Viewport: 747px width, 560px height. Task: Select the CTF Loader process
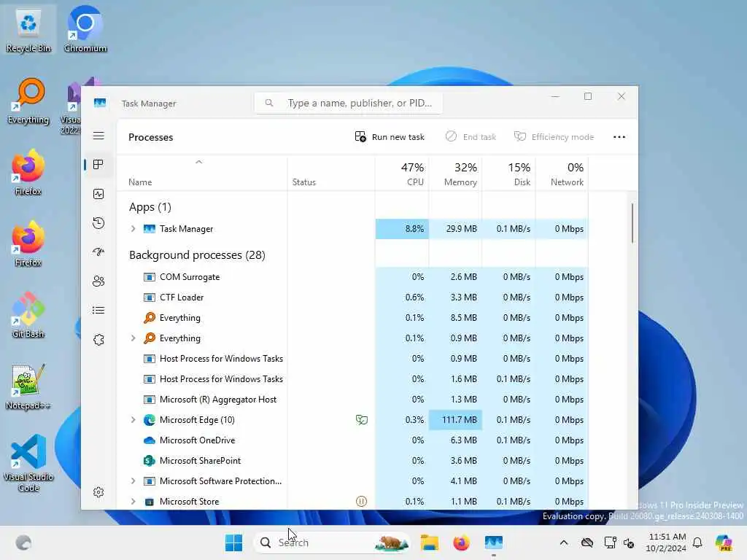coord(352,297)
